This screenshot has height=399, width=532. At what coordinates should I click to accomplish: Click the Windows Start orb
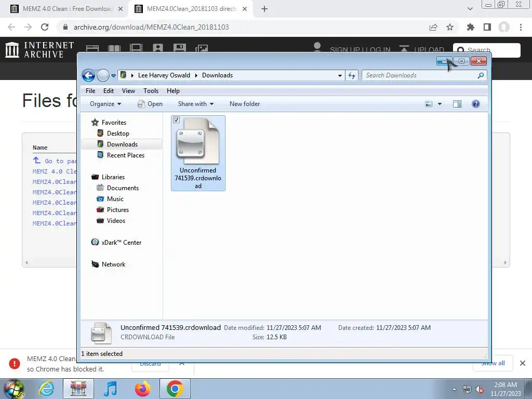14,389
